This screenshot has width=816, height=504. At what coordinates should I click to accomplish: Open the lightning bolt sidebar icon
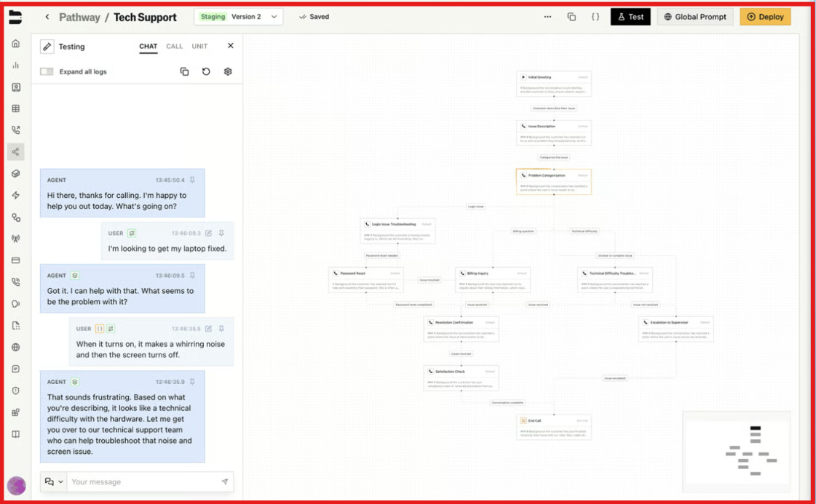(15, 196)
